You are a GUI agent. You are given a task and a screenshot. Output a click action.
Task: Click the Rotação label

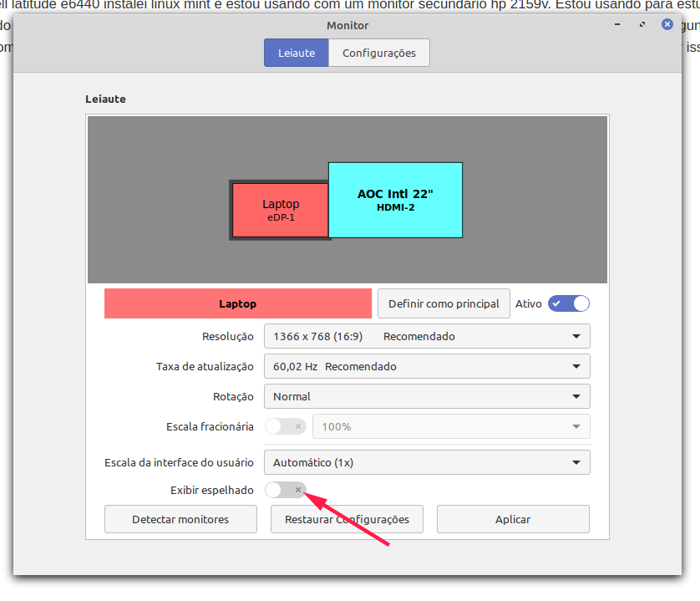click(233, 397)
